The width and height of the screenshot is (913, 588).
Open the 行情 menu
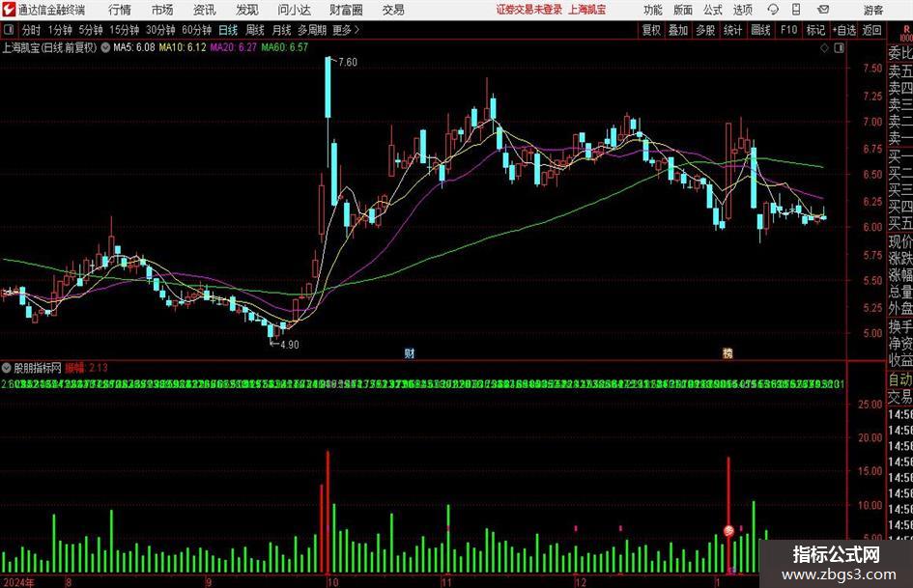[x=120, y=10]
